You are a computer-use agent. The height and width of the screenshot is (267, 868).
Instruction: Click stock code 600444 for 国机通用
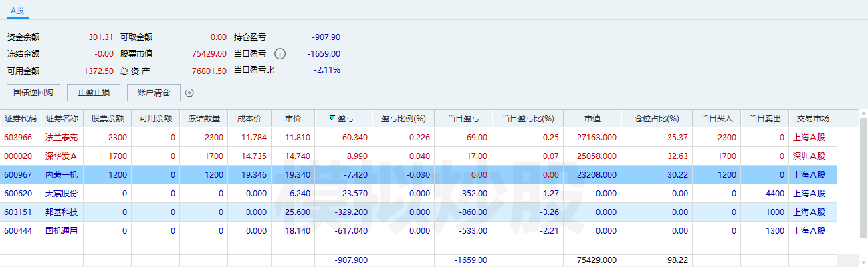[x=19, y=231]
